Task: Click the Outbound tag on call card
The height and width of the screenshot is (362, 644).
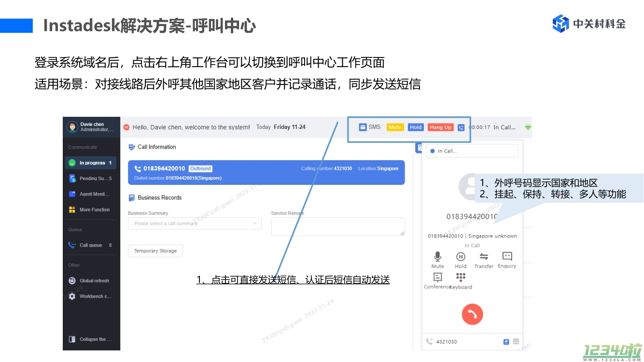Action: (200, 168)
